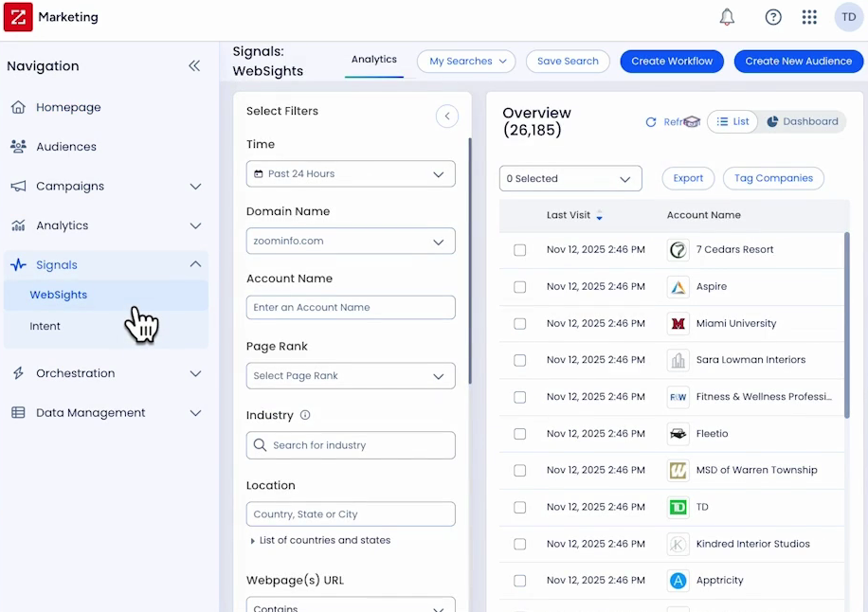Expand the Orchestration navigation chevron

195,373
